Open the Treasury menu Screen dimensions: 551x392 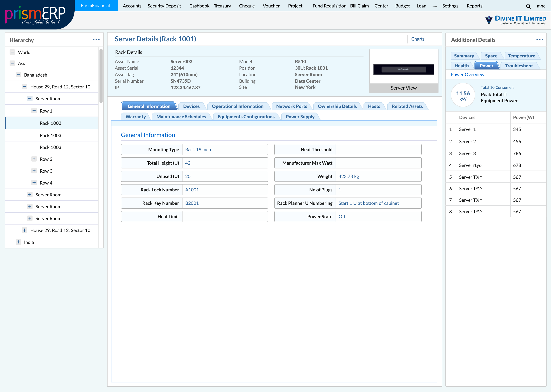[222, 6]
